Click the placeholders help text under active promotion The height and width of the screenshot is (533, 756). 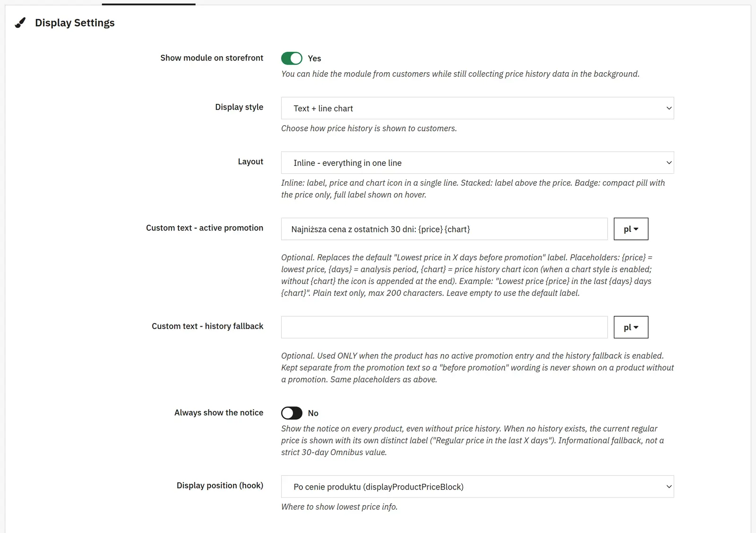[x=467, y=275]
